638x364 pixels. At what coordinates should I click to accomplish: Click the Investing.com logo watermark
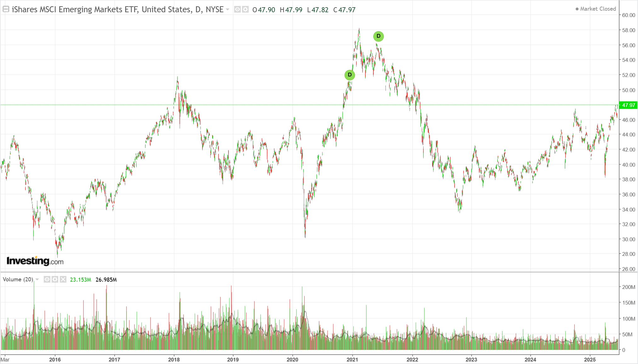pos(35,261)
